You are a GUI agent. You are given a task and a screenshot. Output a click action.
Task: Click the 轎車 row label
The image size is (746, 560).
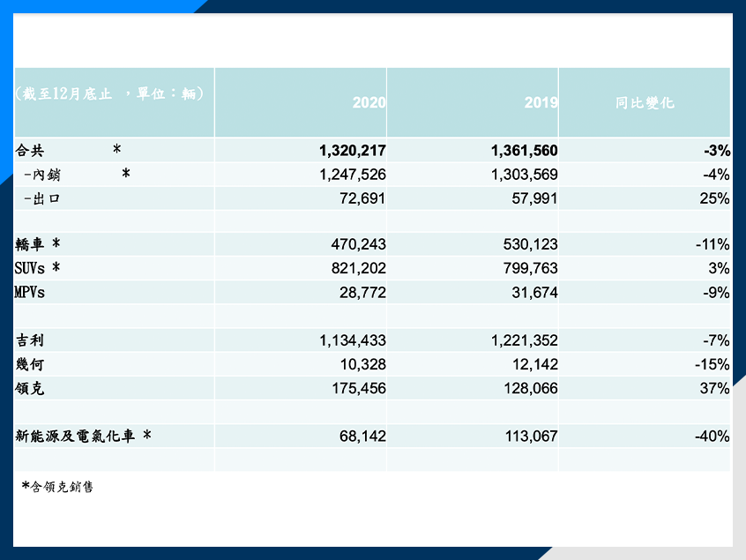[29, 244]
